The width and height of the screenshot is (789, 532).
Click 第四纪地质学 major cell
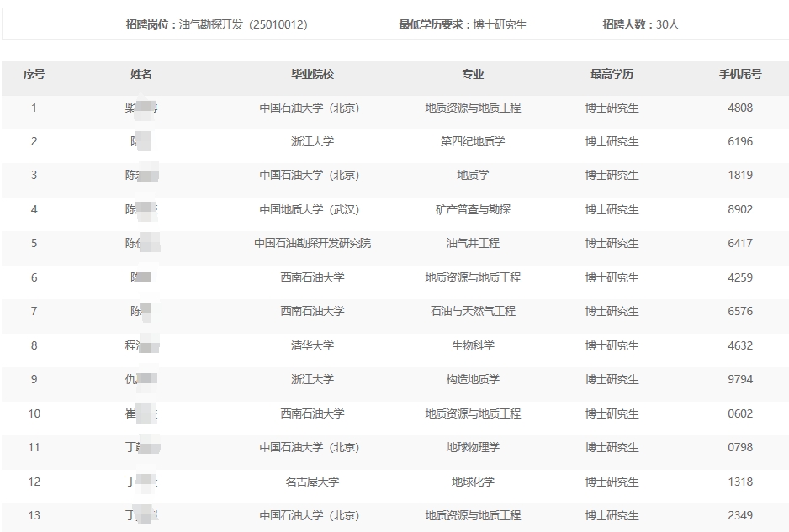[x=473, y=141]
